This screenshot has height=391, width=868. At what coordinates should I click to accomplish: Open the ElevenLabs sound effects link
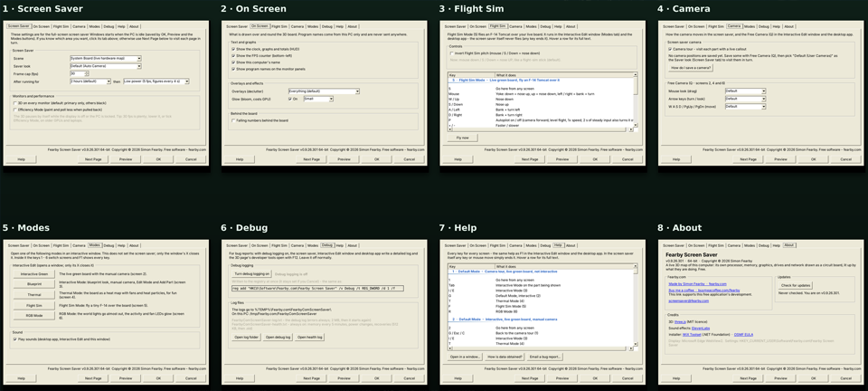(x=700, y=328)
